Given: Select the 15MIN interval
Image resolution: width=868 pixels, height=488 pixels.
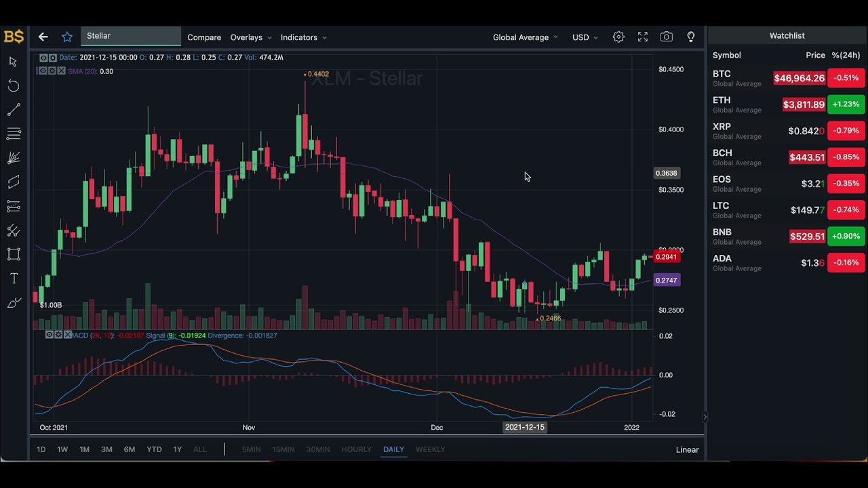Looking at the screenshot, I should coord(283,449).
